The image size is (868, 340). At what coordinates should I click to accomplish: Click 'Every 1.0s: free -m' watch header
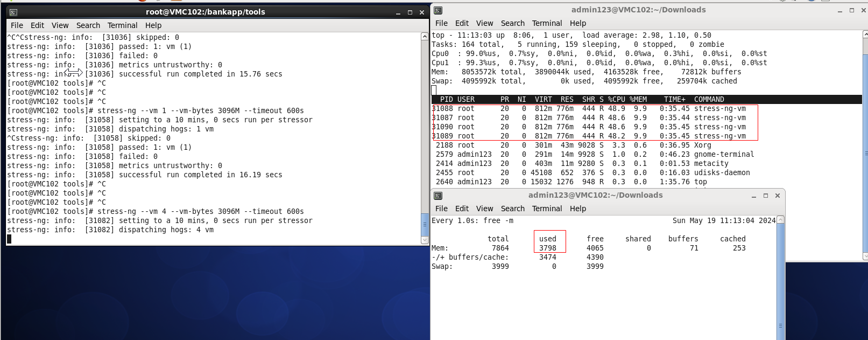pos(472,220)
